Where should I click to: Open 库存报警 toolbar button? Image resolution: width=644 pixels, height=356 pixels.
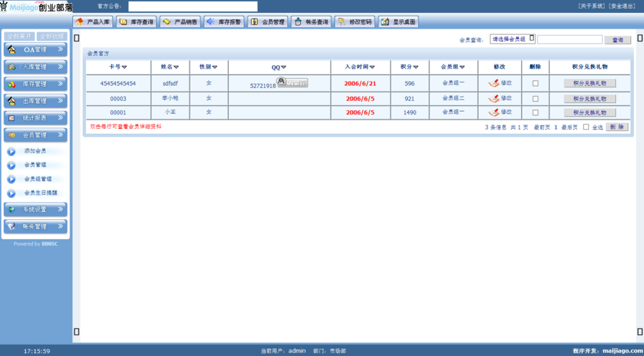point(224,21)
